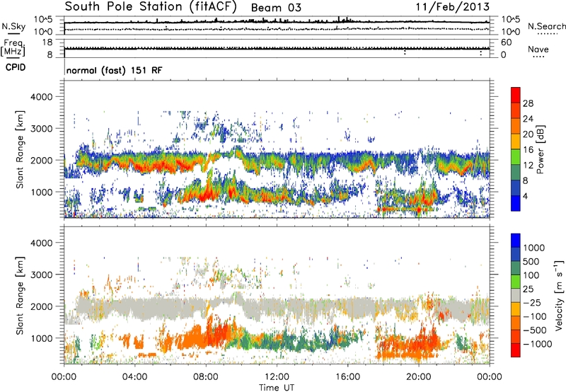Click the 'South Pole Station (fitACF)' title
The height and width of the screenshot is (392, 566).
coord(151,7)
